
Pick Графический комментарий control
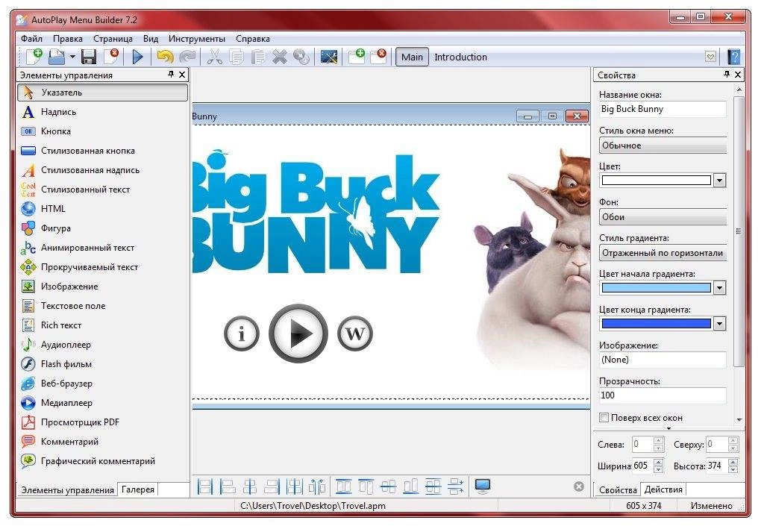[102, 461]
